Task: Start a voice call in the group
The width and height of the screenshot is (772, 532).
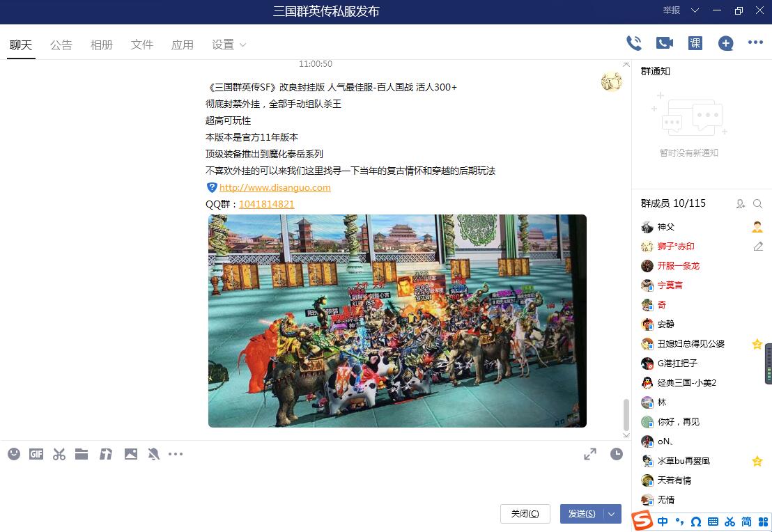Action: pos(633,43)
